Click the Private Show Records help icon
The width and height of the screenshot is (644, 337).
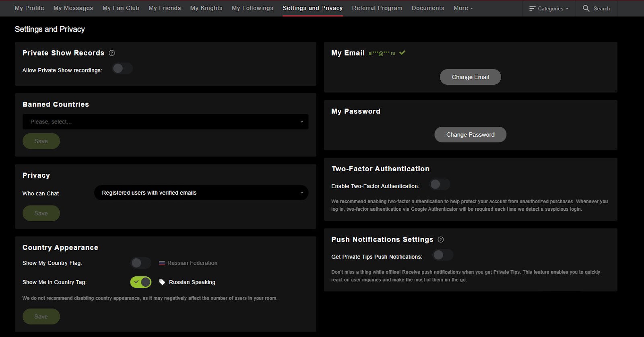coord(112,53)
